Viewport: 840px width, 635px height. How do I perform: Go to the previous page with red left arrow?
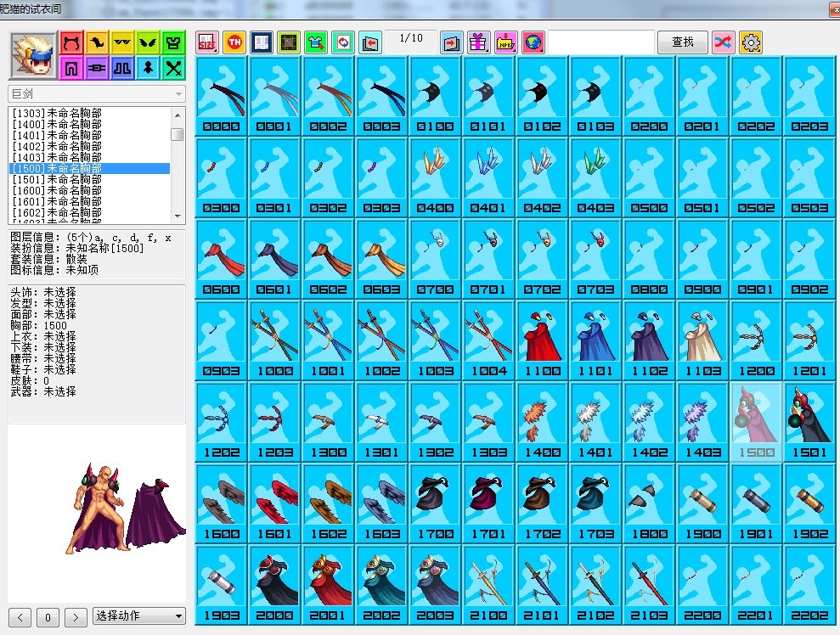(x=370, y=42)
